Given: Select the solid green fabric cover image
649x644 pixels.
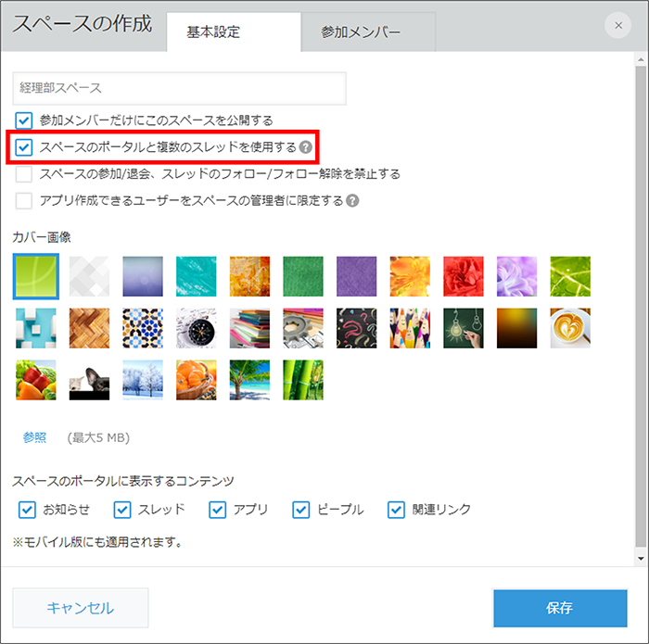Looking at the screenshot, I should 303,276.
